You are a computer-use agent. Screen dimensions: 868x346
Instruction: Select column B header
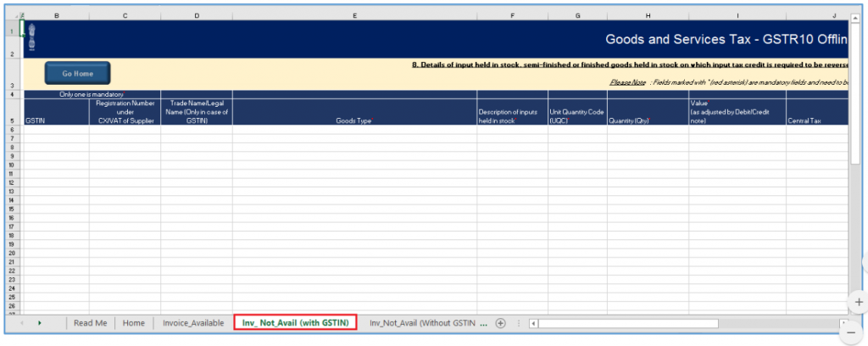pyautogui.click(x=57, y=16)
